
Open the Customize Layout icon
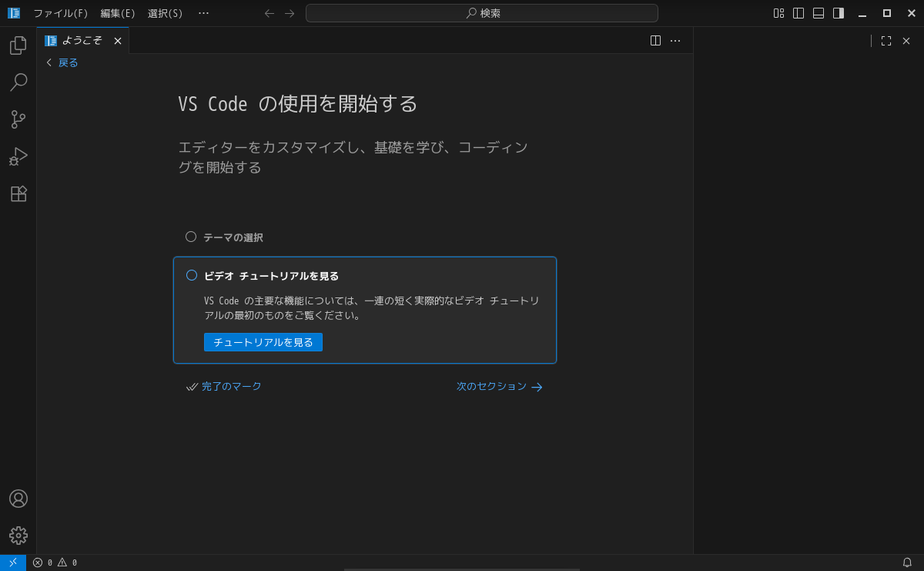click(x=778, y=13)
